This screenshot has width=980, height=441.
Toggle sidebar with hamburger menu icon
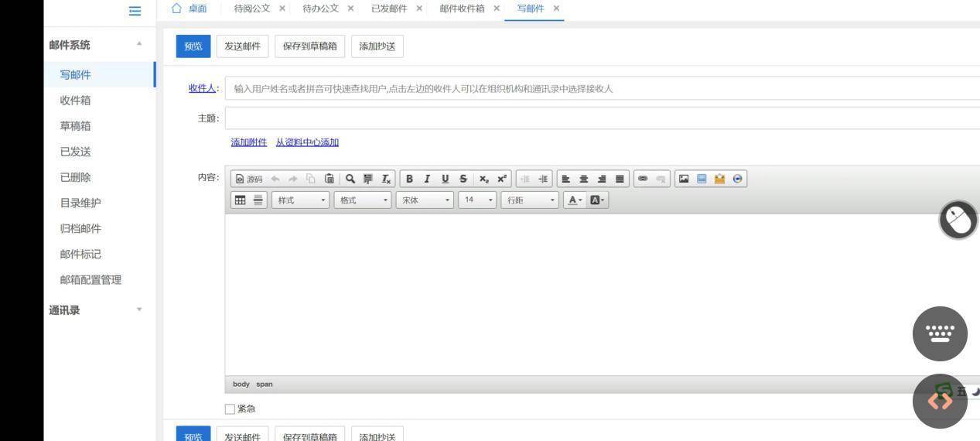tap(135, 10)
